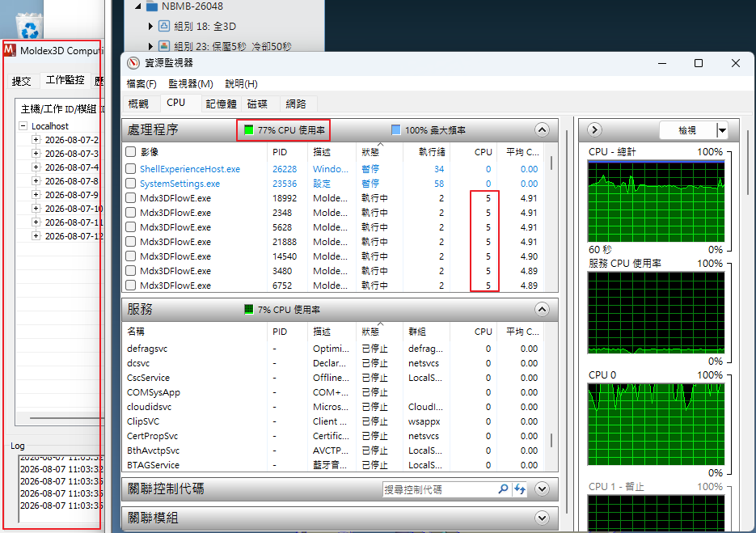Collapse graph pane with arrow button
This screenshot has height=533, width=756.
pos(594,129)
